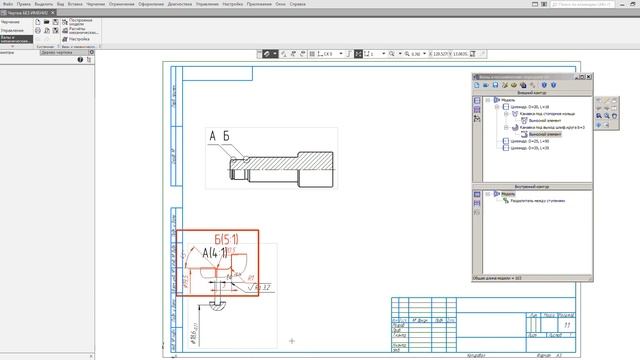Open the snapping options dropdown arrow
640x360 pixels.
[275, 54]
